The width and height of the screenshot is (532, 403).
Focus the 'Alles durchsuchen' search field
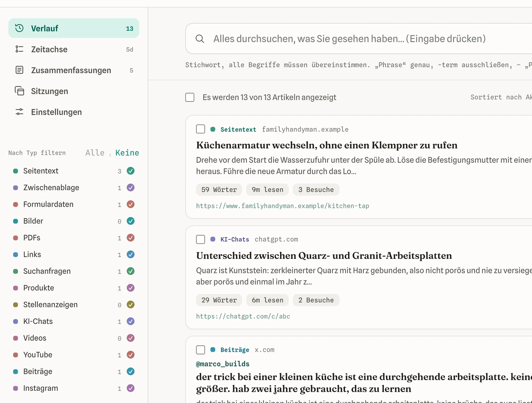pos(360,39)
